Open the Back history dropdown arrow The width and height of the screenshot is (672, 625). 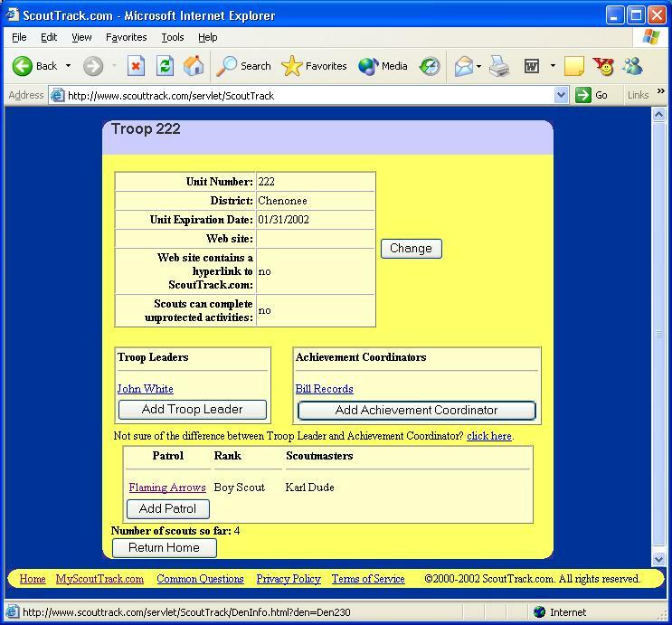click(x=68, y=66)
